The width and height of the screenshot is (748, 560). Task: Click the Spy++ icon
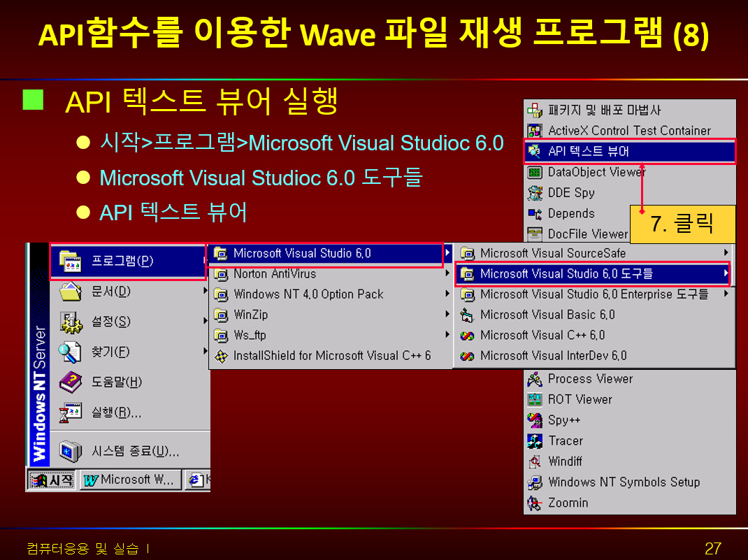[534, 420]
